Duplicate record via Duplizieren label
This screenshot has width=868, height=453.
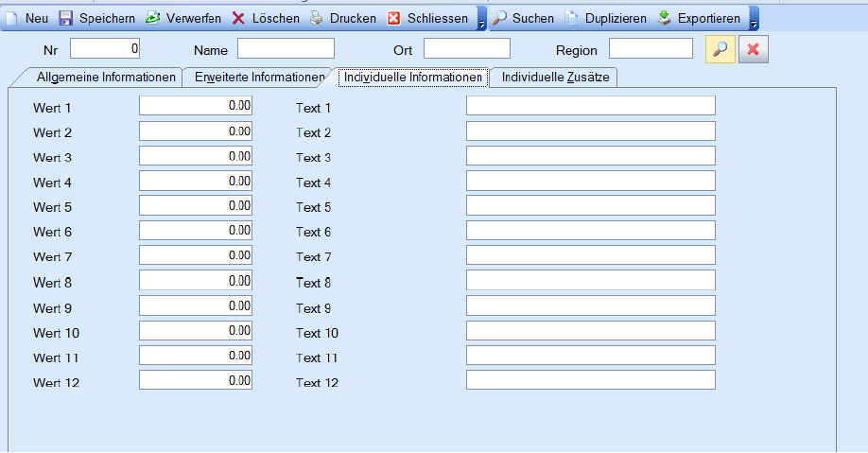coord(616,18)
